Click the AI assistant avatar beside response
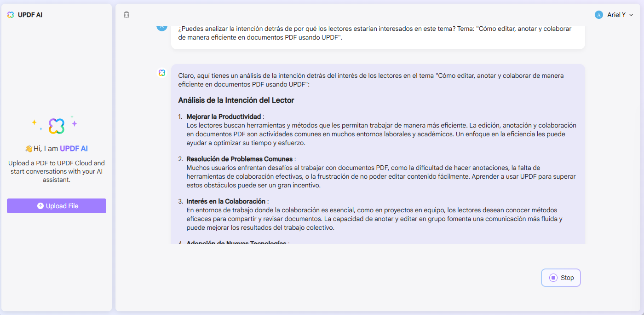This screenshot has height=315, width=644. coord(162,73)
